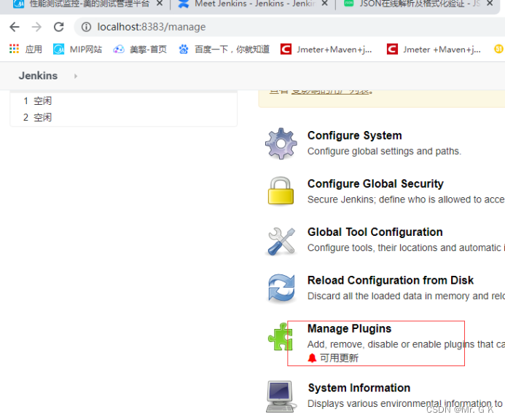Click executor 1 空闲 row

(124, 101)
